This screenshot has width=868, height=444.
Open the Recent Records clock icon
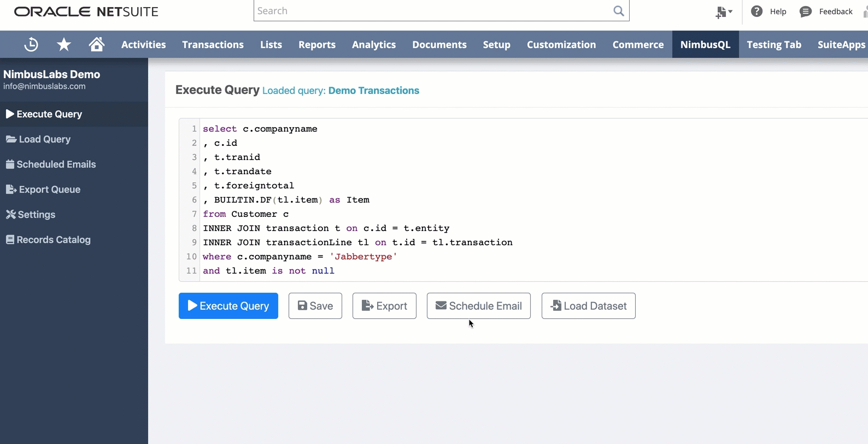tap(31, 44)
